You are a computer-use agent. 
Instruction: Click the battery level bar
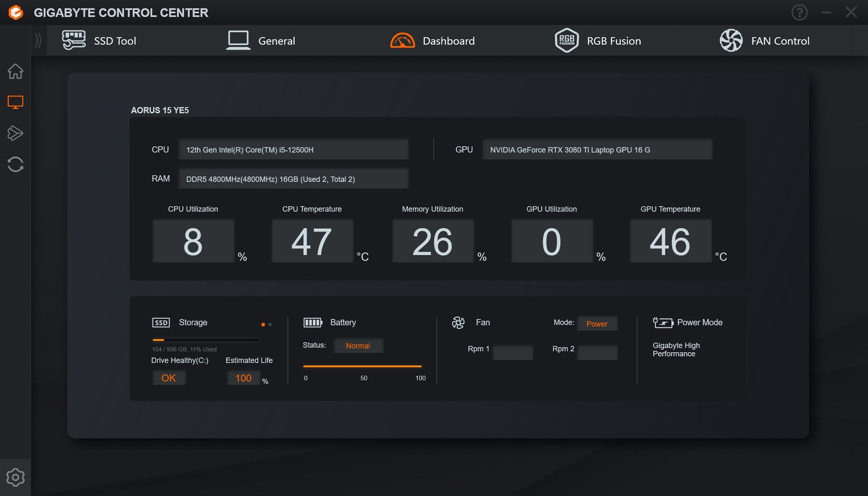point(363,366)
